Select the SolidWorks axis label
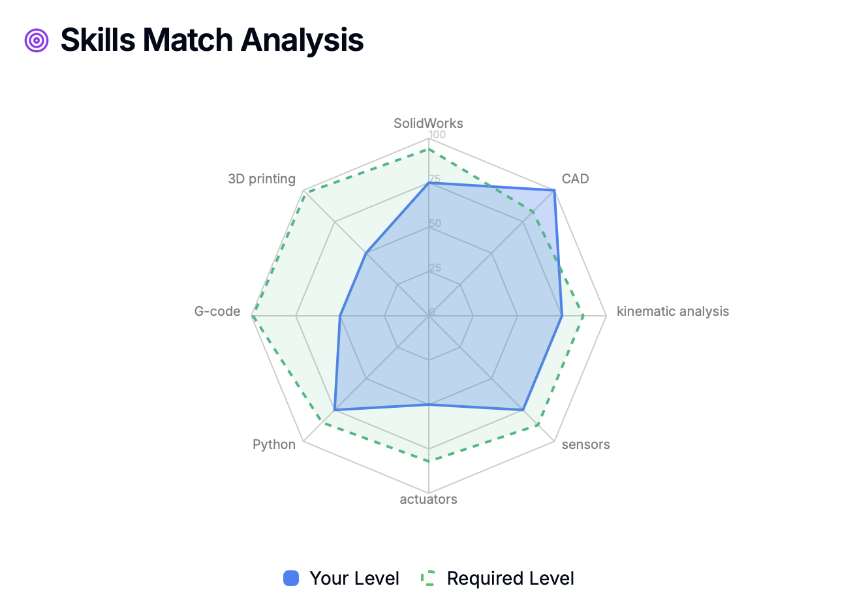This screenshot has height=616, width=855. 428,123
